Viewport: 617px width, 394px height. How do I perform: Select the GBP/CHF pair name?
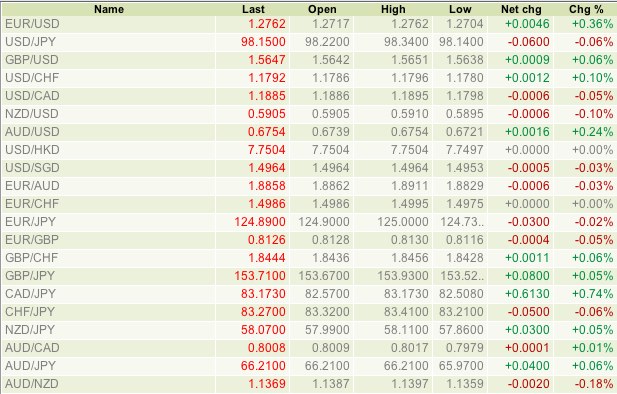point(31,258)
